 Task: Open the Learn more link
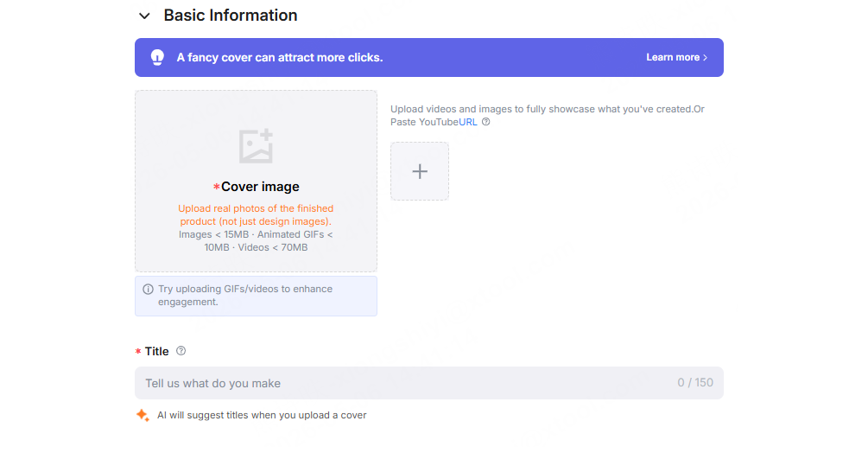[676, 58]
